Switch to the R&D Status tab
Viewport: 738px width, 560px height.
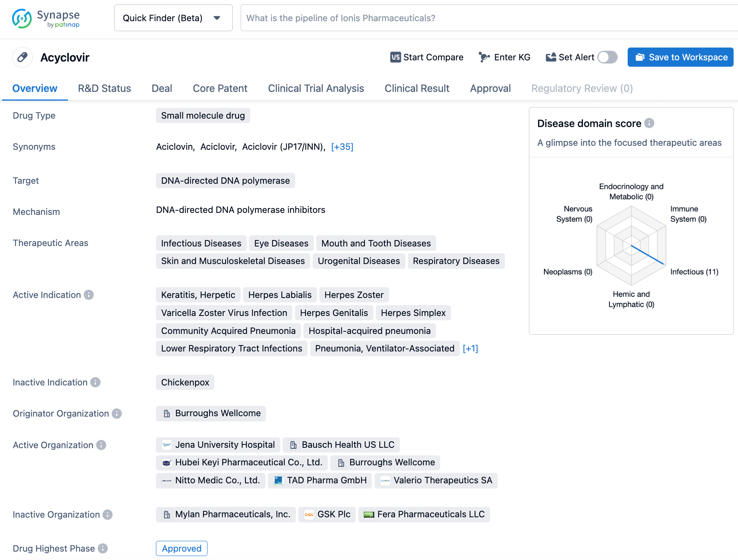(x=104, y=88)
